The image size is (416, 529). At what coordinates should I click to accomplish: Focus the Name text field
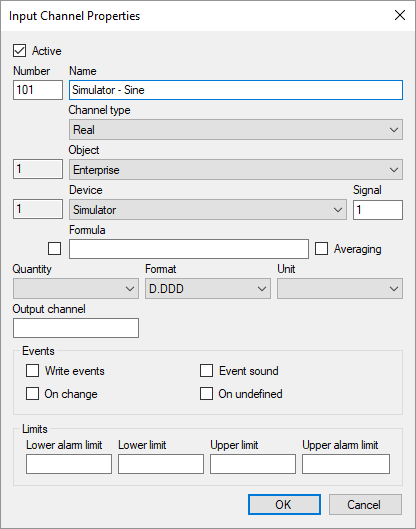pyautogui.click(x=236, y=90)
